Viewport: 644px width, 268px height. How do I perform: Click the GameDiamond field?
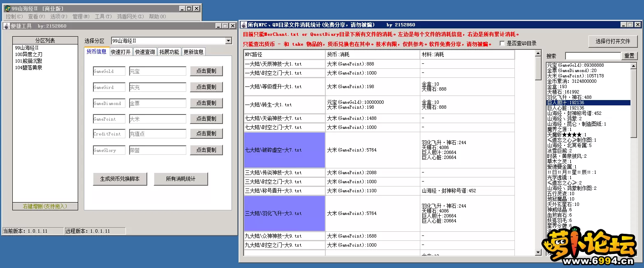coord(109,103)
